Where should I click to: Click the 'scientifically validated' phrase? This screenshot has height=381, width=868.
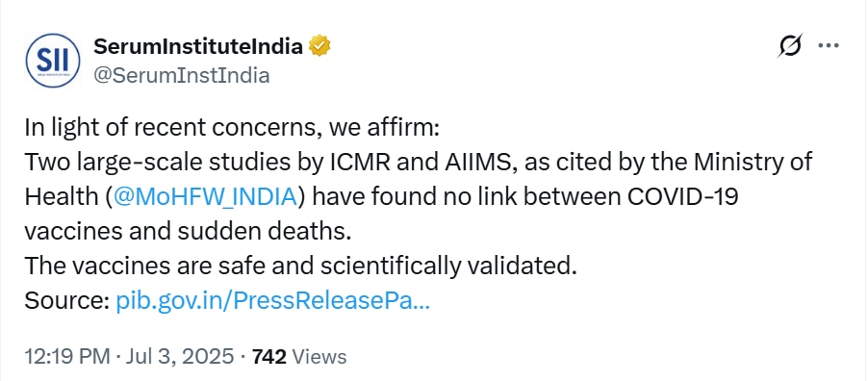pyautogui.click(x=444, y=267)
